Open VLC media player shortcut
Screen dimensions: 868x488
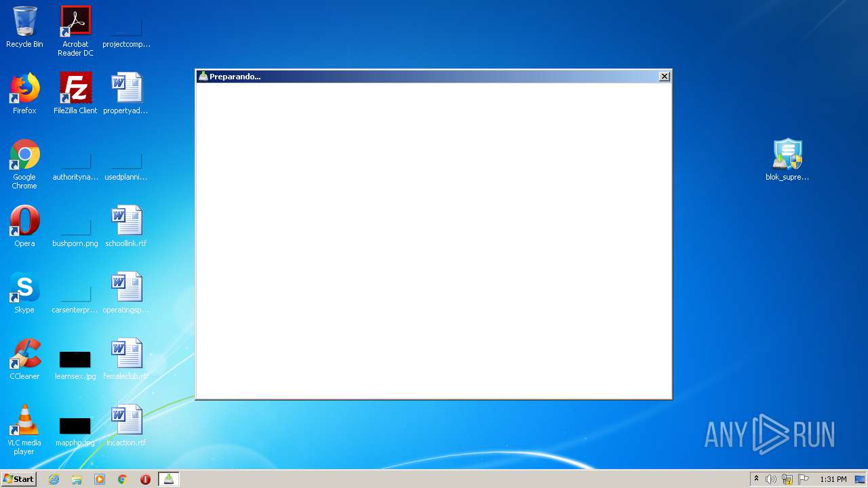click(x=24, y=430)
